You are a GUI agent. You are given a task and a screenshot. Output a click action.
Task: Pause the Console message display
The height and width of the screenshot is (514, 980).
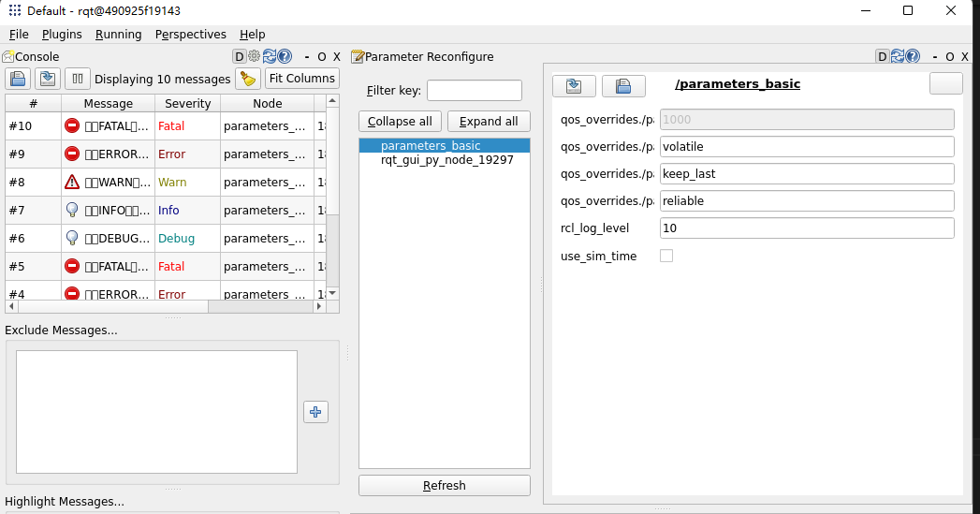point(77,80)
